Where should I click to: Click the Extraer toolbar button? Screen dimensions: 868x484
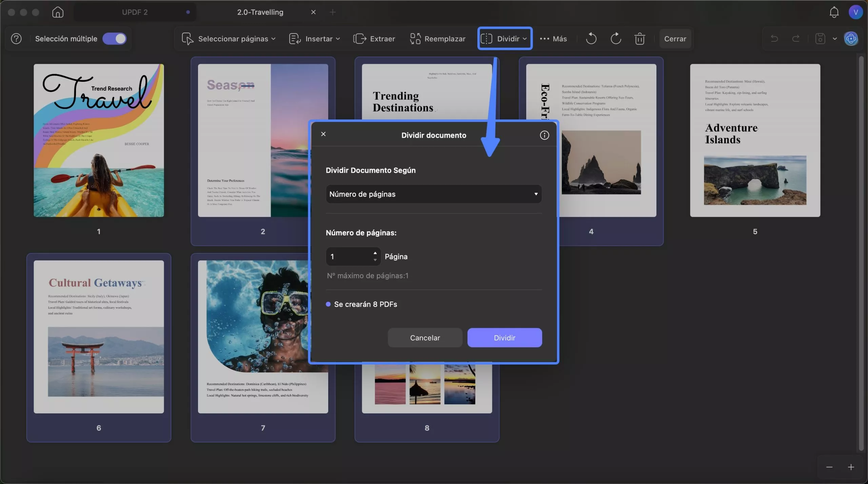tap(374, 39)
